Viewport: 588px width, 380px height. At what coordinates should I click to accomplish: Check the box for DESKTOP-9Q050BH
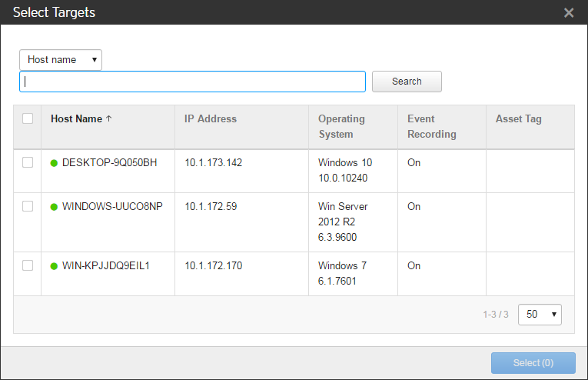pyautogui.click(x=28, y=162)
